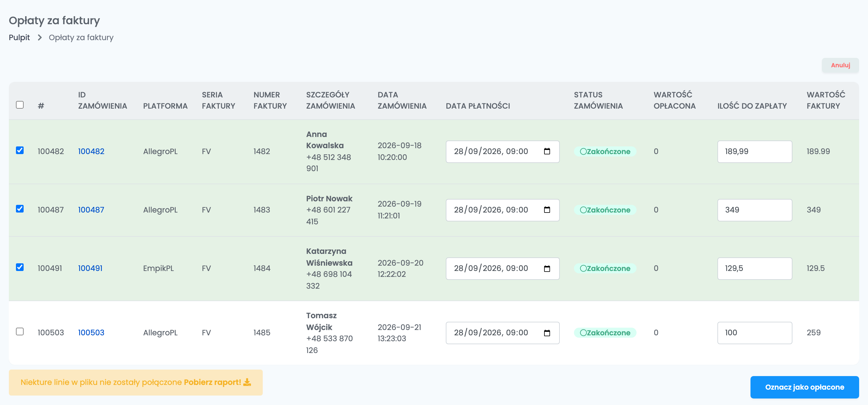Open calendar picker for order 100487 payment date
The height and width of the screenshot is (405, 868).
pos(547,210)
